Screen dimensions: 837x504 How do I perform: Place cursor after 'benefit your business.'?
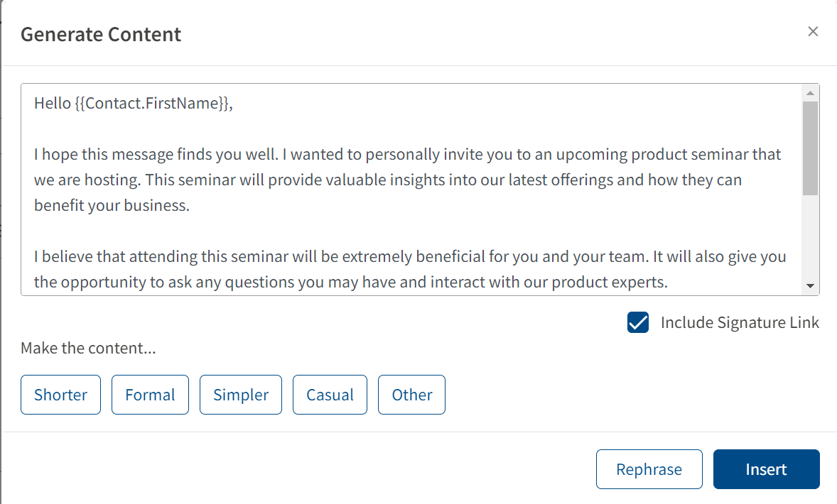tap(191, 205)
